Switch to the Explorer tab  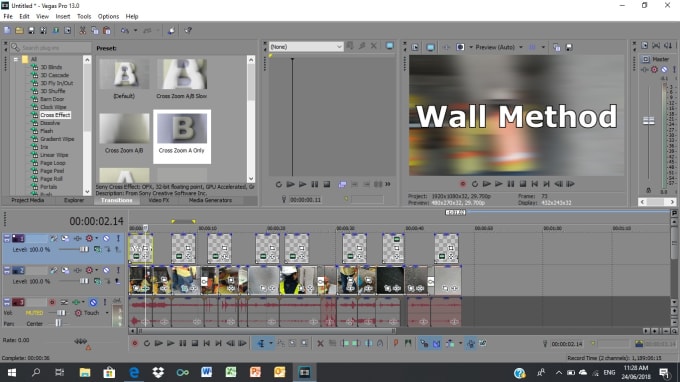pyautogui.click(x=74, y=200)
